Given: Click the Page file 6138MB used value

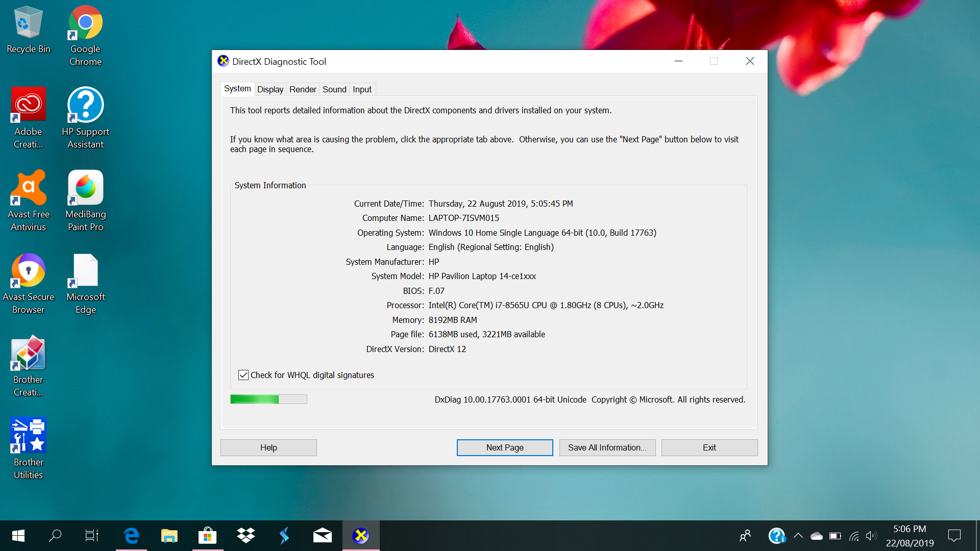Looking at the screenshot, I should [487, 334].
